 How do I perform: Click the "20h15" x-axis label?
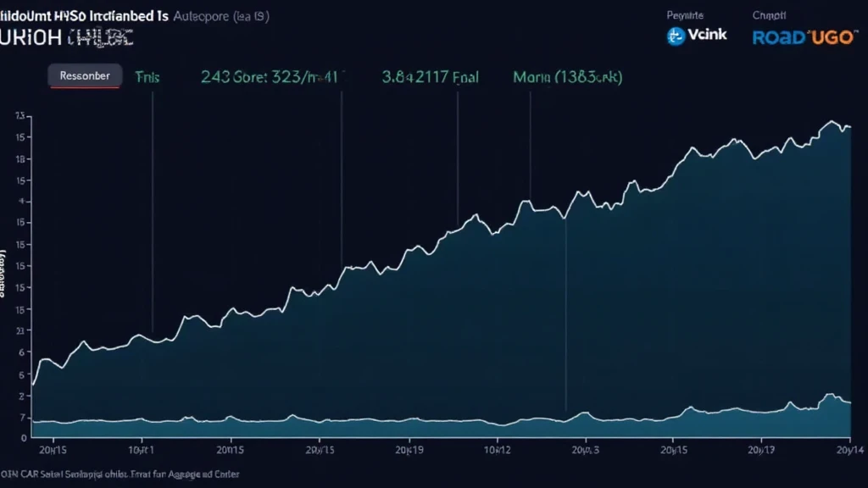(x=53, y=450)
